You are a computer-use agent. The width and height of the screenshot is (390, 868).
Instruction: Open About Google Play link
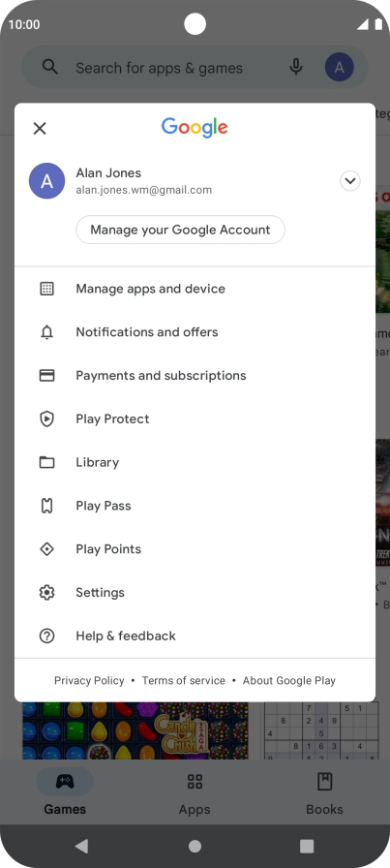click(x=288, y=680)
